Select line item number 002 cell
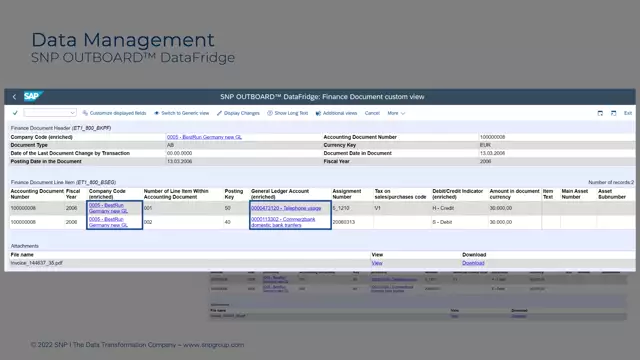 tap(148, 222)
